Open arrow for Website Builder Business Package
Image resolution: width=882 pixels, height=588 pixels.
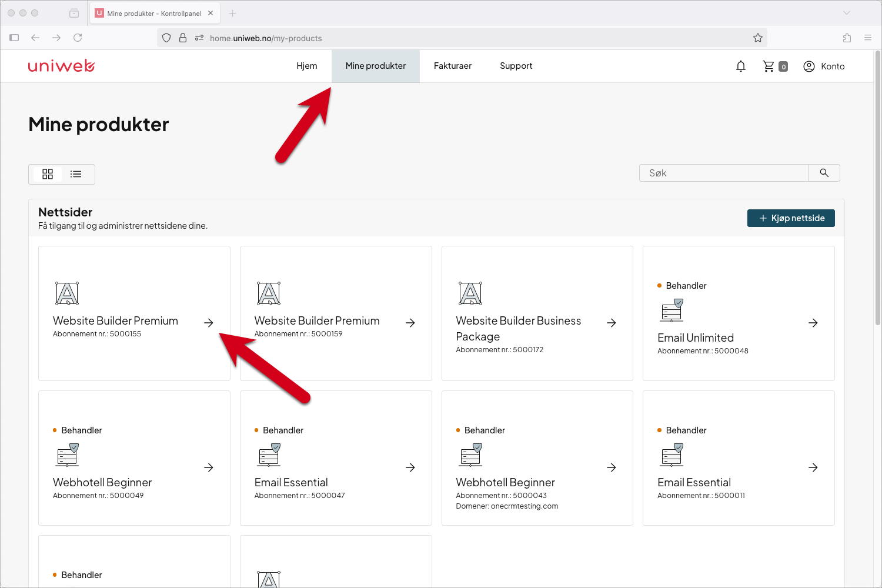[x=612, y=323]
